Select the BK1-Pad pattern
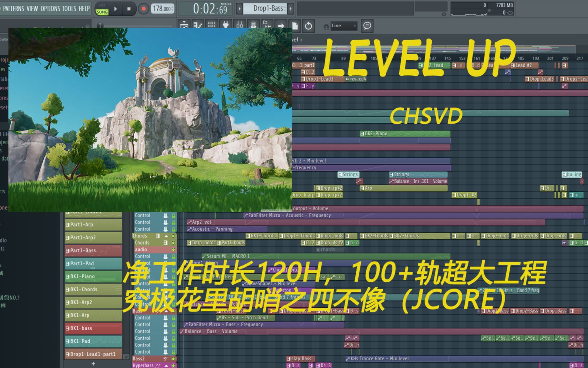The width and height of the screenshot is (588, 368). 93,341
